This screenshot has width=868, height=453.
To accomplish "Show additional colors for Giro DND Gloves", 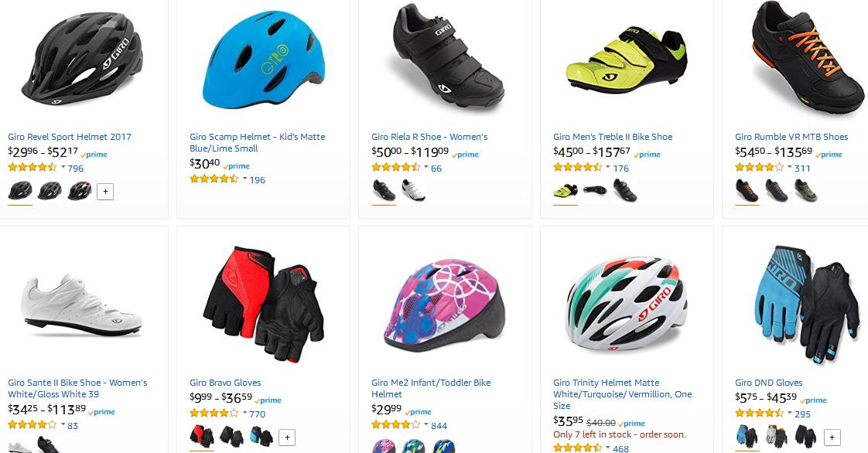I will (832, 438).
